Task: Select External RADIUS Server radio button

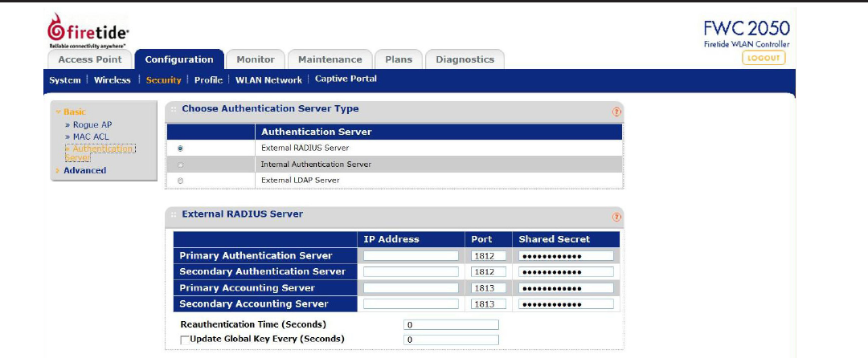Action: click(x=181, y=148)
